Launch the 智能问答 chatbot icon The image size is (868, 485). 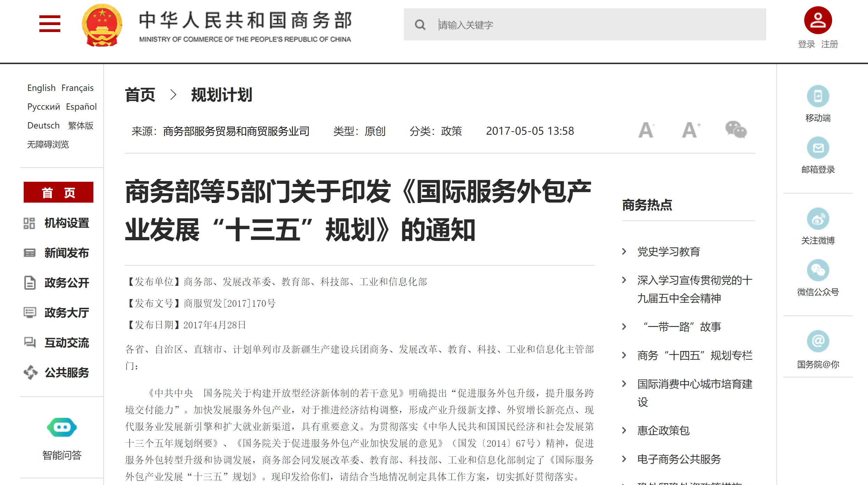(62, 427)
